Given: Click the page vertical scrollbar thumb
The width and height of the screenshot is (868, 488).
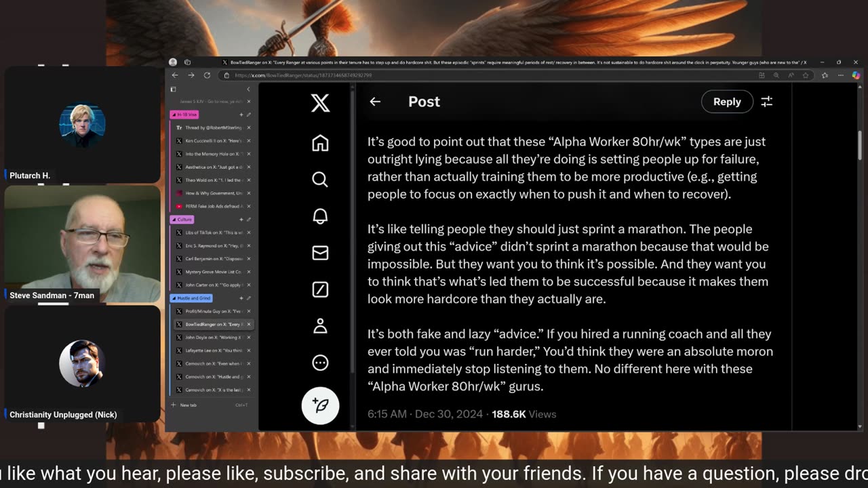Looking at the screenshot, I should click(x=860, y=144).
